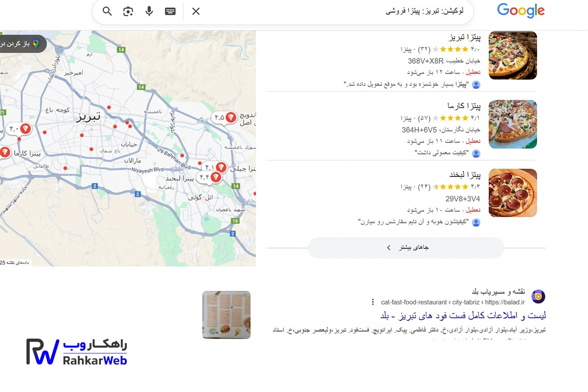
Task: Open the پیتزا کارما listing title
Action: [464, 106]
